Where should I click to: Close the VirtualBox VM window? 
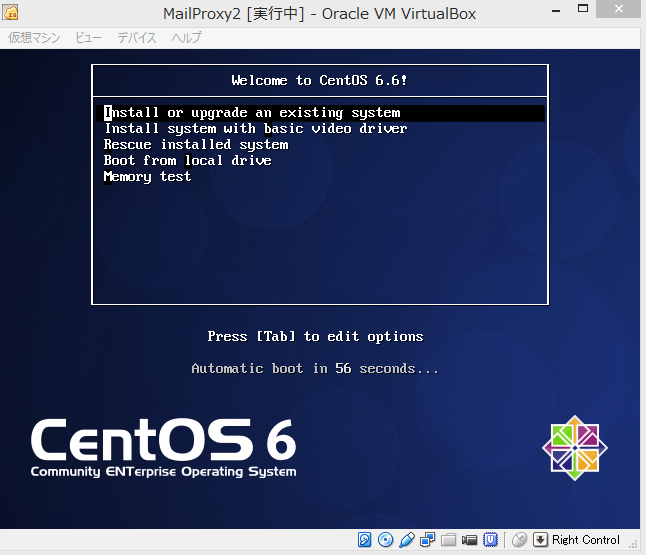click(618, 9)
